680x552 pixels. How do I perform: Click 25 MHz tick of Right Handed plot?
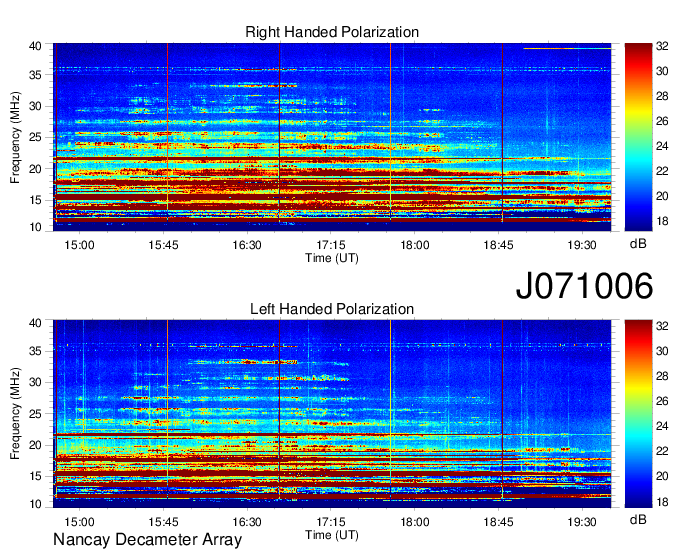[36, 137]
